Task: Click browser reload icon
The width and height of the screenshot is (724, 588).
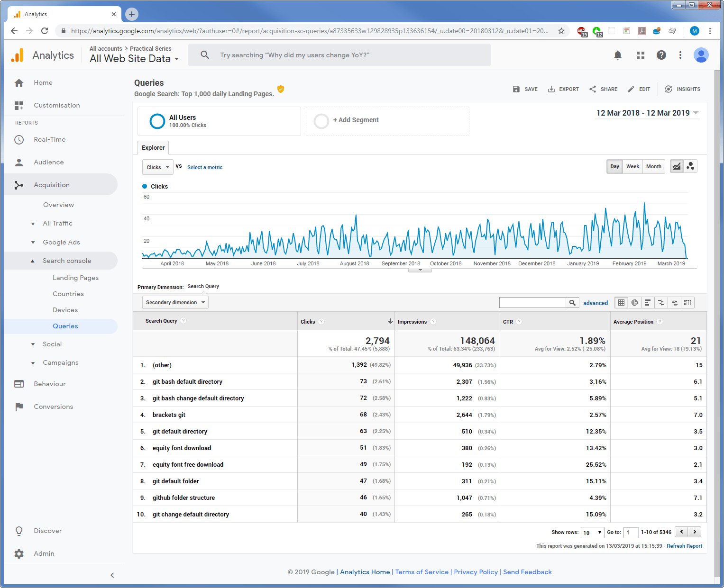Action: [x=45, y=31]
